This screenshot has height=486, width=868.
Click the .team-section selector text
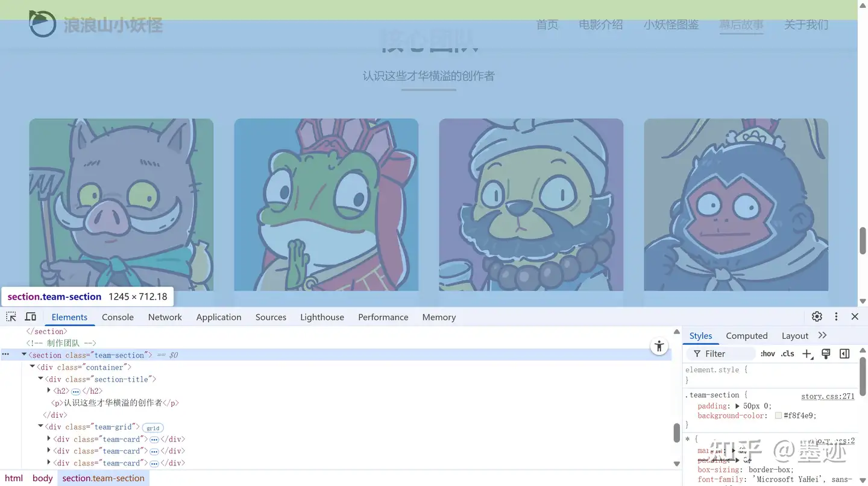tap(712, 396)
